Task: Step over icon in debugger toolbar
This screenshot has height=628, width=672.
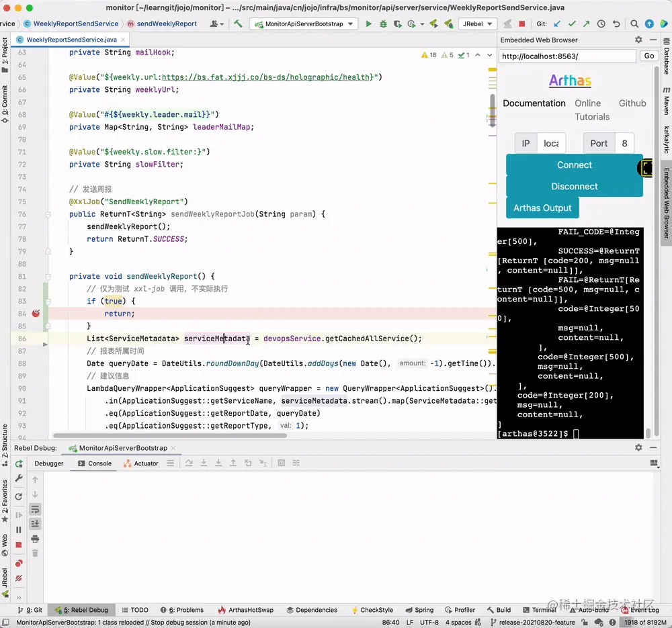Action: (189, 463)
